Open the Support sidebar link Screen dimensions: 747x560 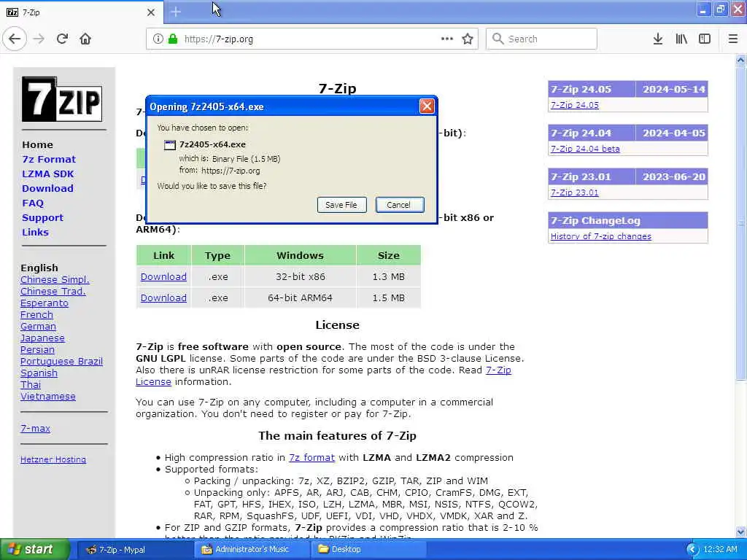[42, 217]
